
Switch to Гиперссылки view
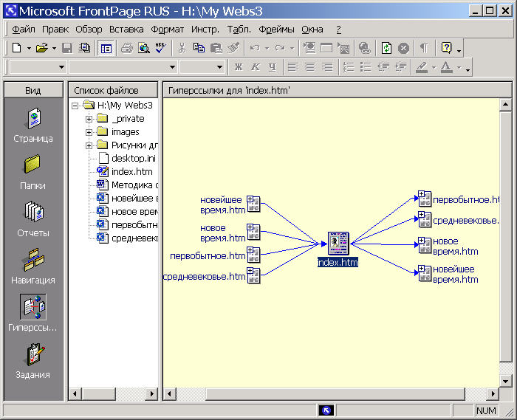click(x=33, y=313)
